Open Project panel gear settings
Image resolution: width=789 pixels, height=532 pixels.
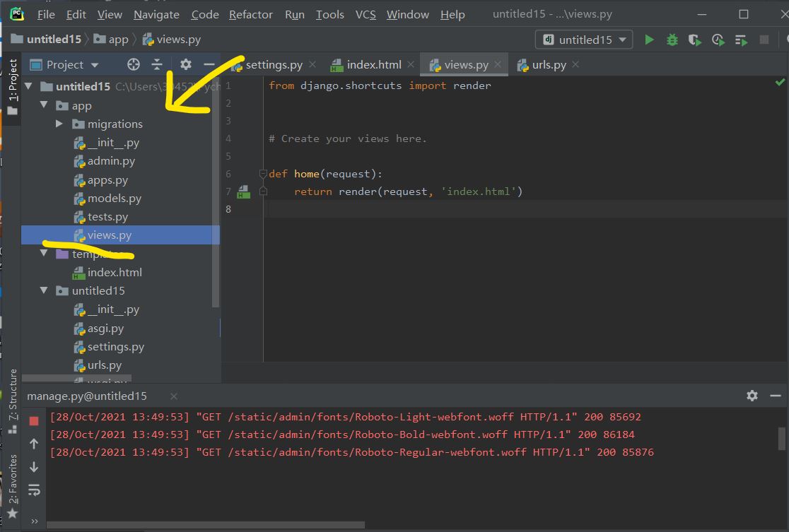185,65
